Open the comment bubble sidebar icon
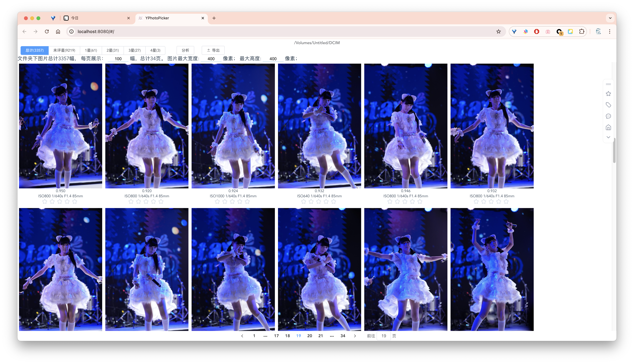 (608, 116)
